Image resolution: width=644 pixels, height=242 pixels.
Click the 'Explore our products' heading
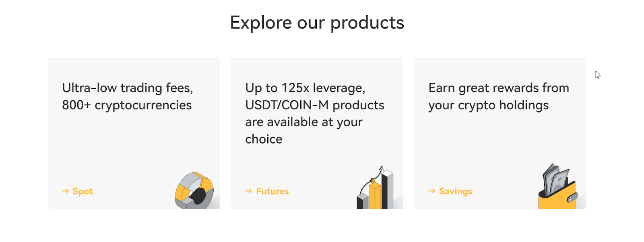pos(317,23)
